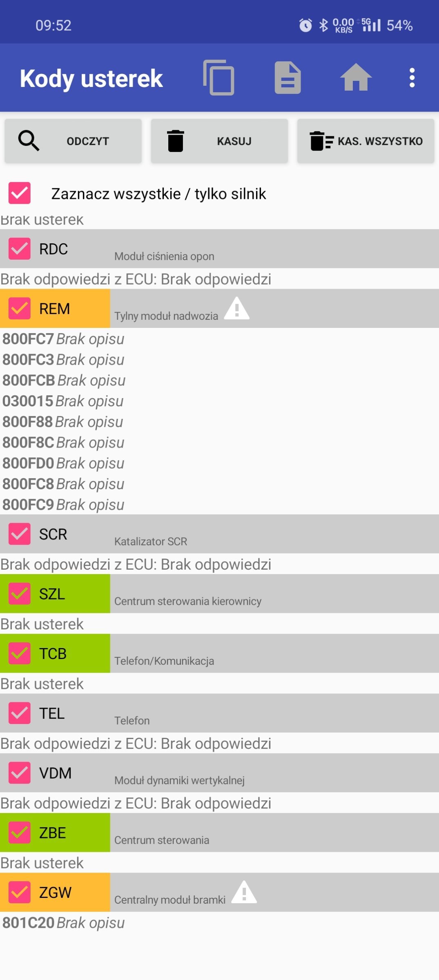
Task: Toggle the Zaznacz wszystkie checkbox
Action: pyautogui.click(x=20, y=193)
